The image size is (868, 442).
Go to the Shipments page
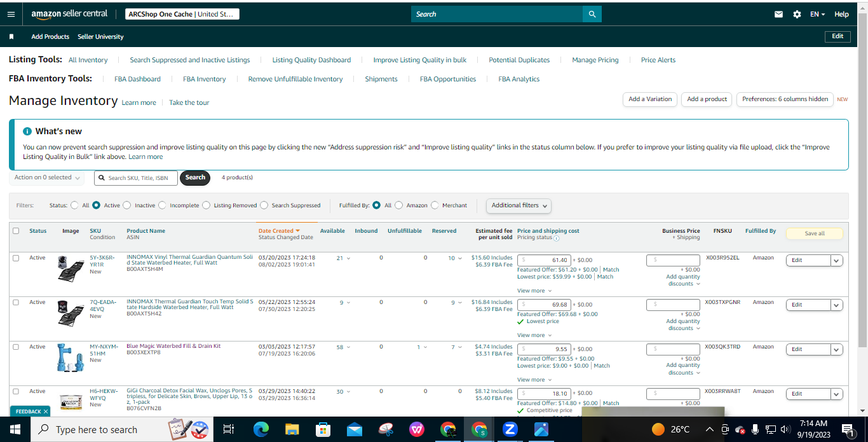(381, 79)
